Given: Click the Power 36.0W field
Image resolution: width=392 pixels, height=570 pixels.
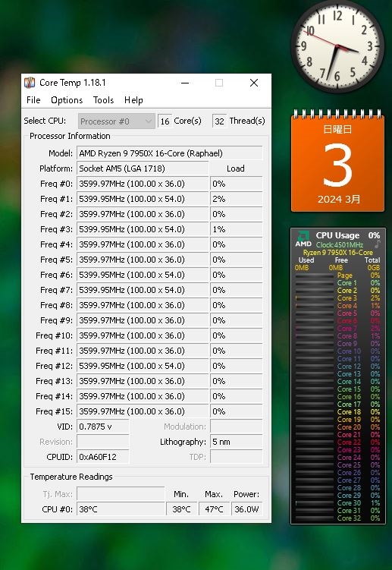Looking at the screenshot, I should point(246,509).
